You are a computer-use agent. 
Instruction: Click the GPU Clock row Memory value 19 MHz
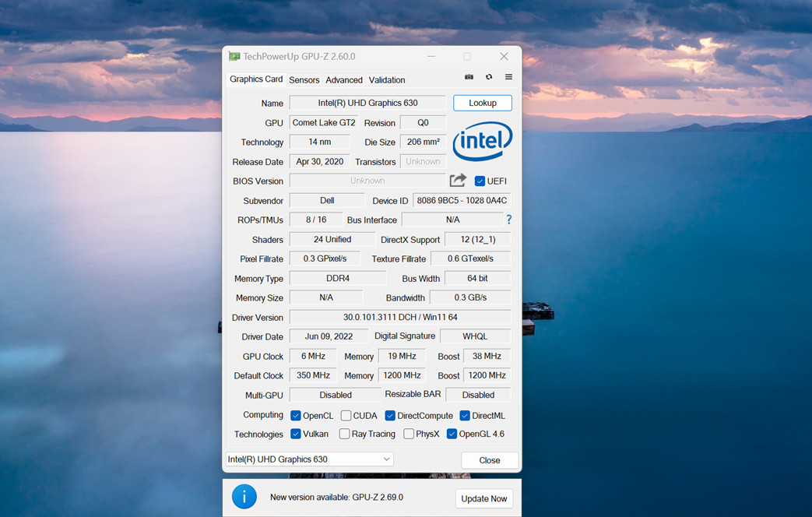402,356
